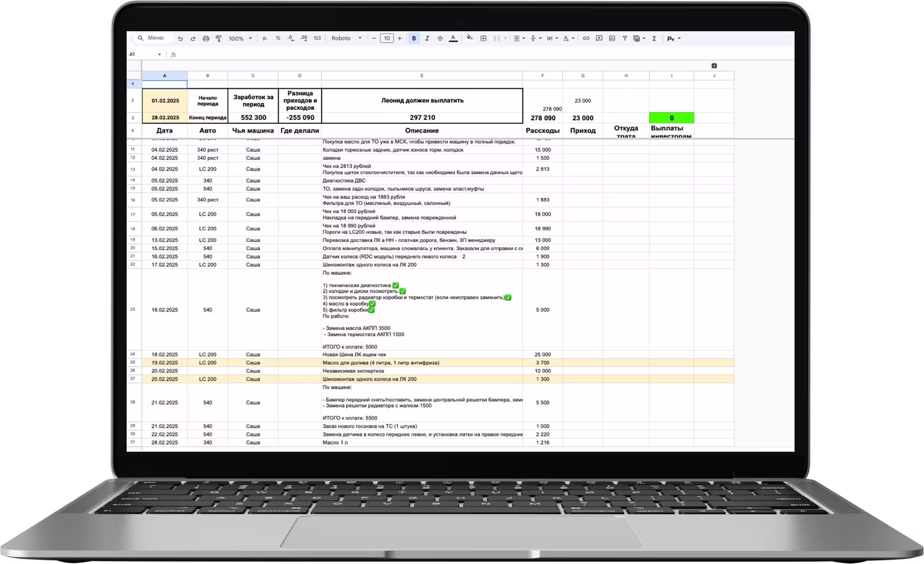This screenshot has height=564, width=924.
Task: Click the Redo arrow icon
Action: [x=193, y=39]
